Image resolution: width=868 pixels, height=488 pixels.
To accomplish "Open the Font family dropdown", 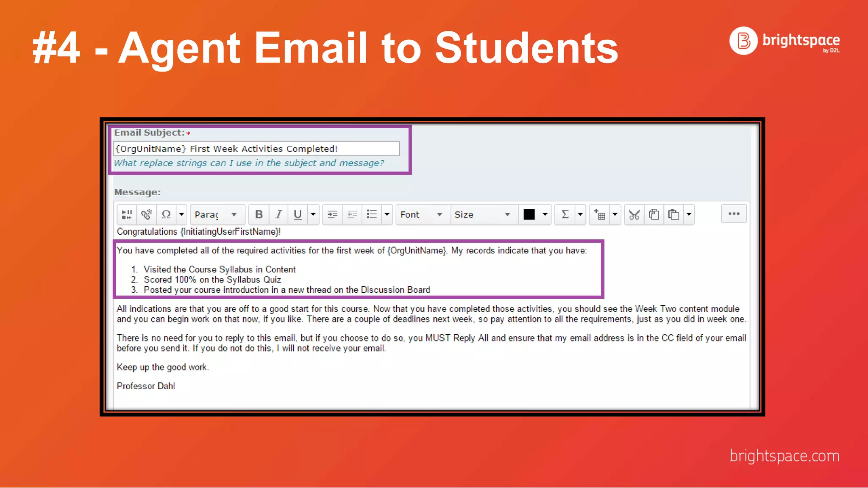I will click(x=423, y=214).
